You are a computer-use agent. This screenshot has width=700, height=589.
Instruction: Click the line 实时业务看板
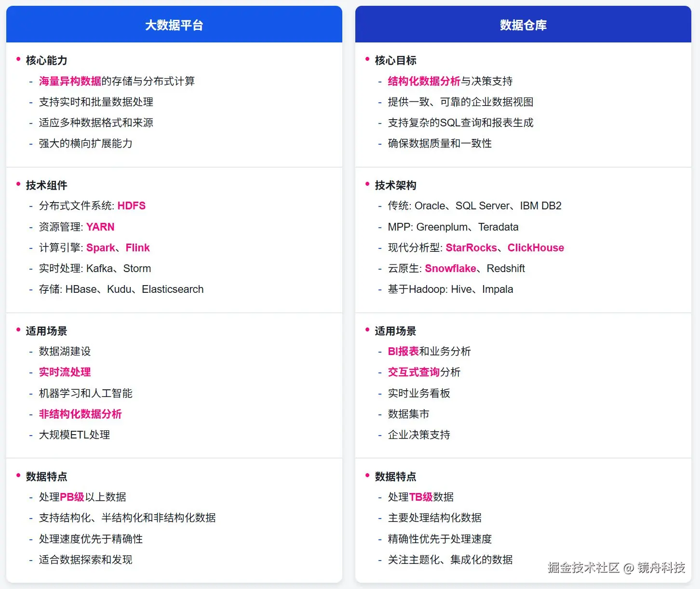pos(419,393)
